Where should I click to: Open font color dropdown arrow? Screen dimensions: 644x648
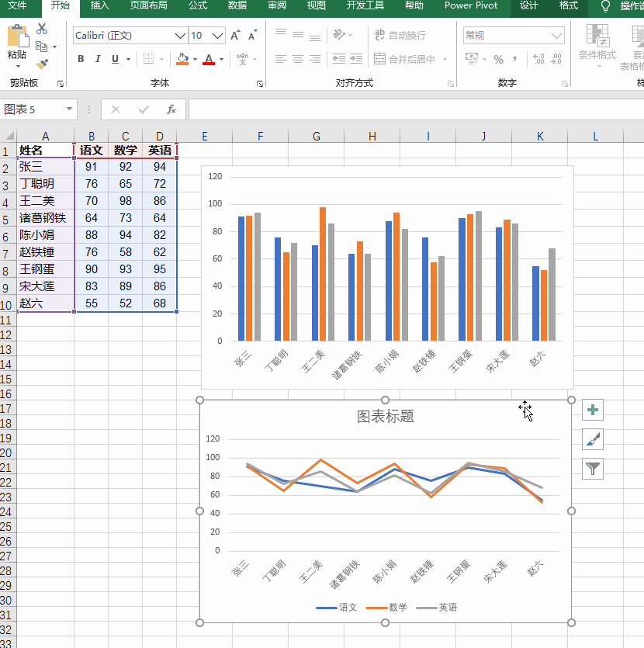click(x=222, y=60)
